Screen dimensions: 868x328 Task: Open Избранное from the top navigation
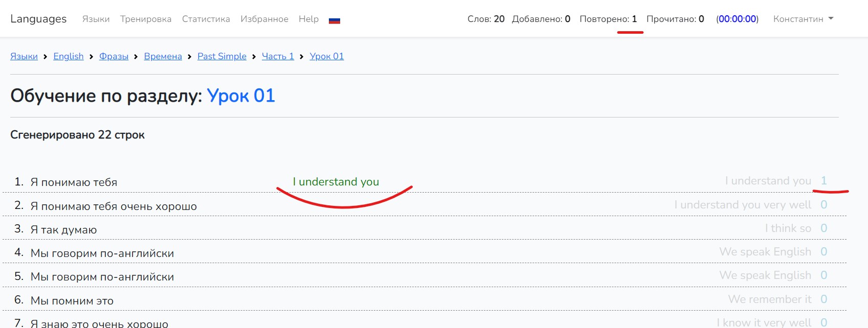tap(264, 19)
